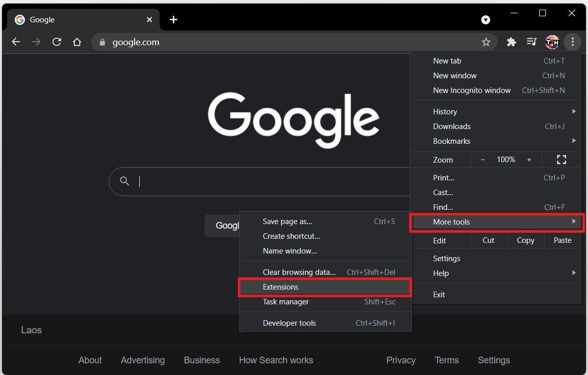Screen dimensions: 588x375
Task: Bookmark this page with the star icon
Action: 486,42
